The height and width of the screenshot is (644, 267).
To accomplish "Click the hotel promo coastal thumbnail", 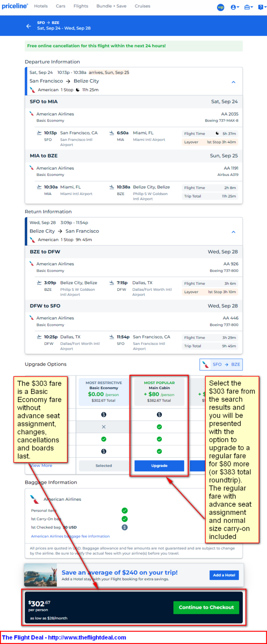I will pyautogui.click(x=40, y=575).
